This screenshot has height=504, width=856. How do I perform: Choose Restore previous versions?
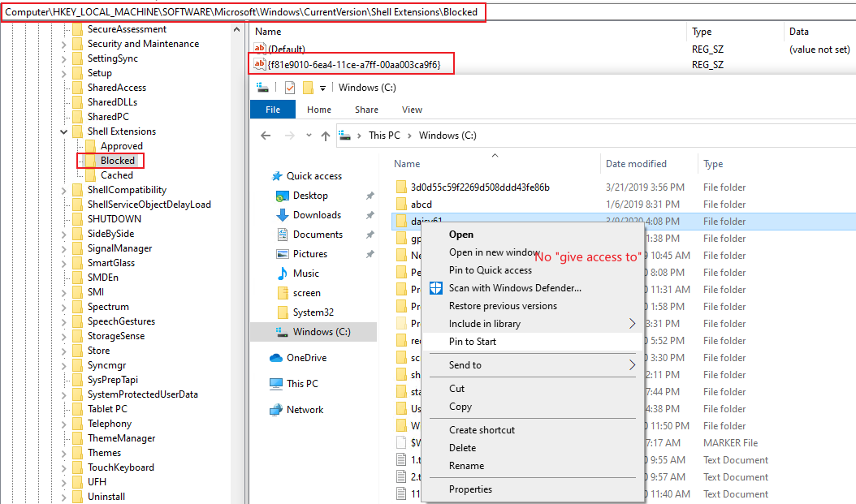point(531,306)
